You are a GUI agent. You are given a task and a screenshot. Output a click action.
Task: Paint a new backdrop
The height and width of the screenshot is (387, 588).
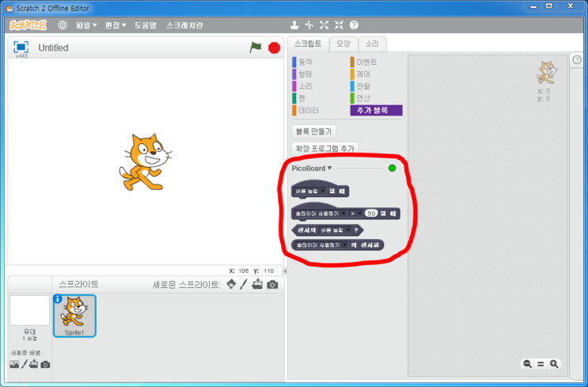click(x=25, y=364)
